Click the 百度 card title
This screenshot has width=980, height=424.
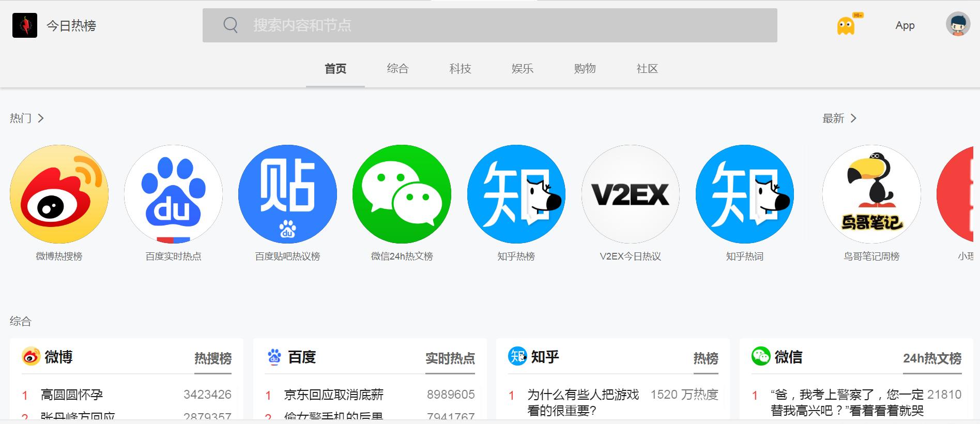coord(302,357)
